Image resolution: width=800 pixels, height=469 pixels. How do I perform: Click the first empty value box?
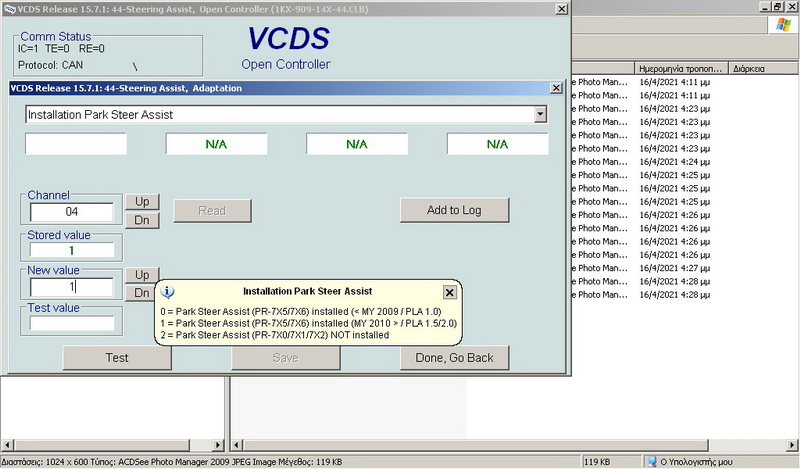[x=76, y=144]
